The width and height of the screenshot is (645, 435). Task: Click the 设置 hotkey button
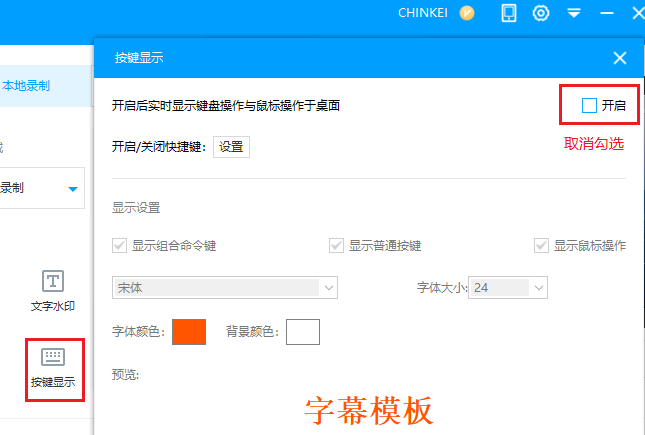click(231, 147)
